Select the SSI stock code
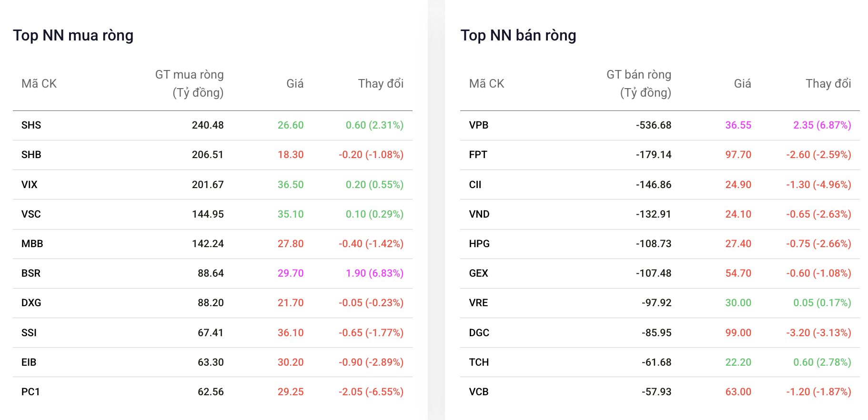Viewport: 868px width, 420px height. (29, 333)
